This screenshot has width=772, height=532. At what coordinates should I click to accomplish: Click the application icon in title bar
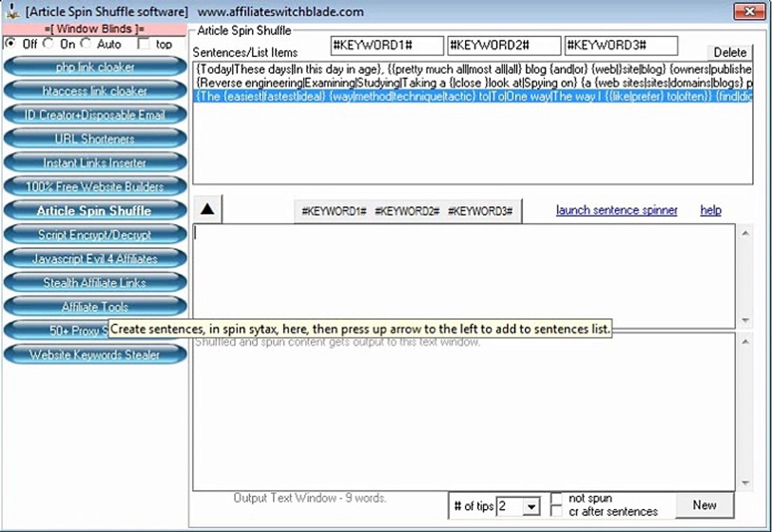click(x=13, y=11)
